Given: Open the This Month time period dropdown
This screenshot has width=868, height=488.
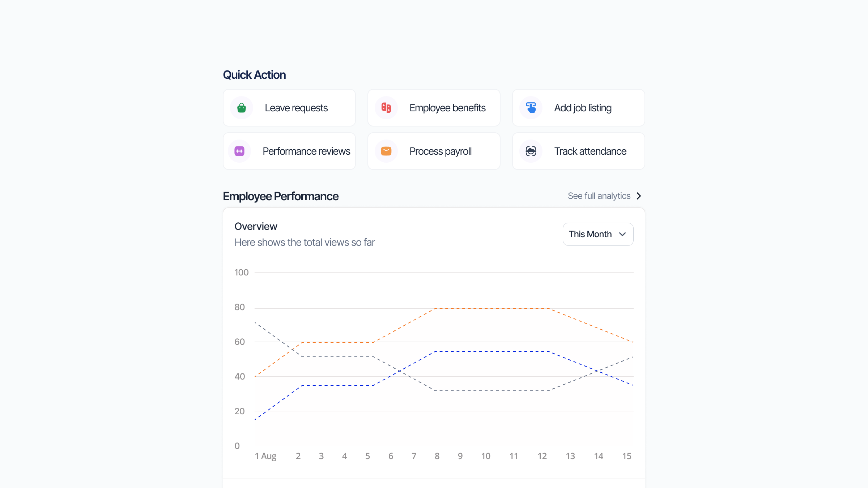Looking at the screenshot, I should click(x=597, y=234).
